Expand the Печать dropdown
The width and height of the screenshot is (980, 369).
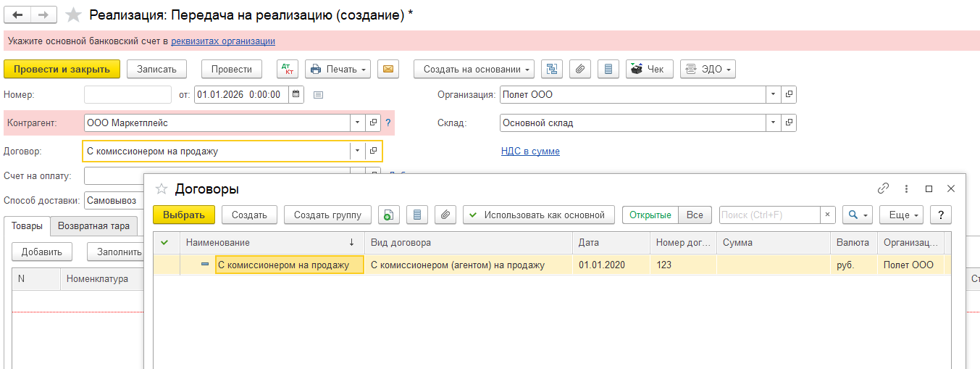(338, 69)
